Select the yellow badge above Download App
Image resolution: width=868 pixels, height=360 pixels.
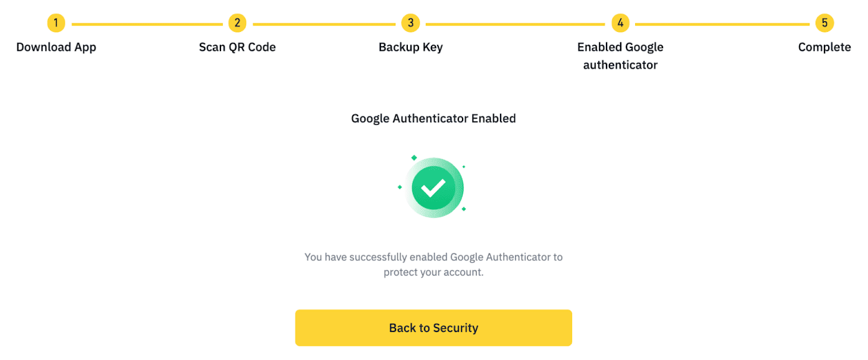[56, 22]
